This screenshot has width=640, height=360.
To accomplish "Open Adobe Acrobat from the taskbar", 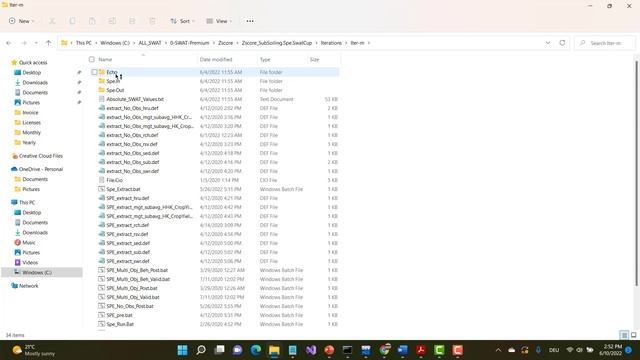I will [x=421, y=350].
